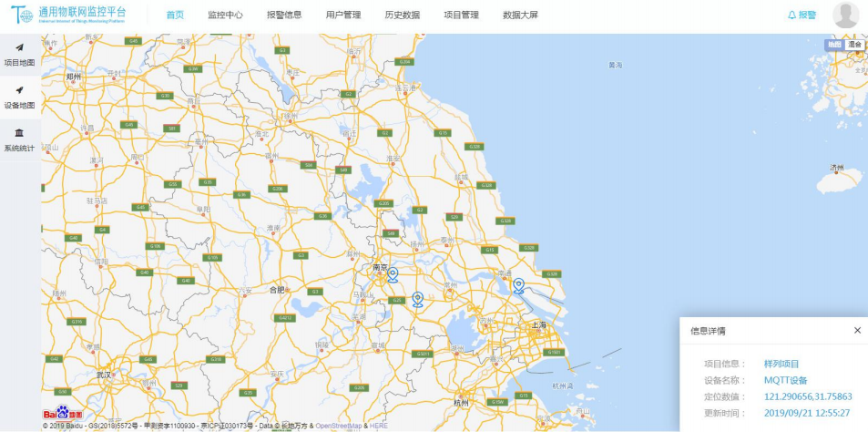This screenshot has width=868, height=432.
Task: Open the 系统统计 sidebar item
Action: click(x=19, y=139)
